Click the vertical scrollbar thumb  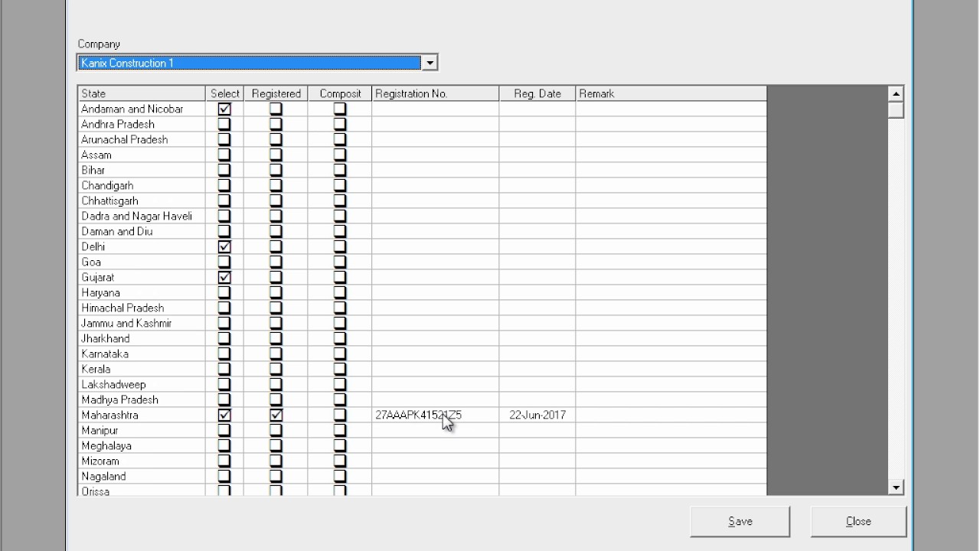896,109
